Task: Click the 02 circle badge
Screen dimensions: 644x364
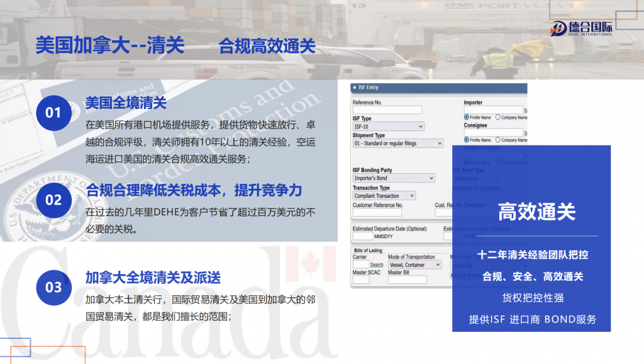Action: tap(53, 200)
